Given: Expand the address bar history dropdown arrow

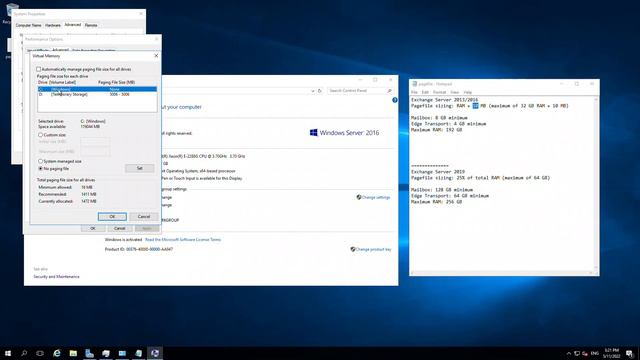Looking at the screenshot, I should (x=313, y=91).
